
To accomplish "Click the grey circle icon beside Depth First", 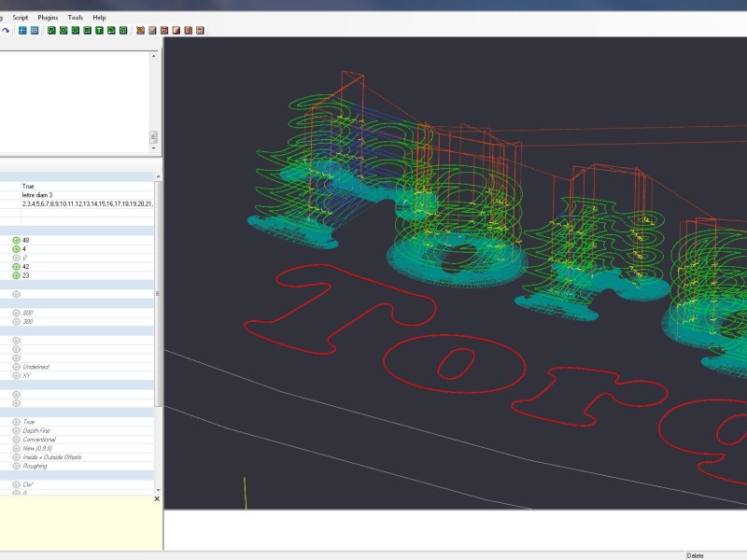I will pos(16,431).
